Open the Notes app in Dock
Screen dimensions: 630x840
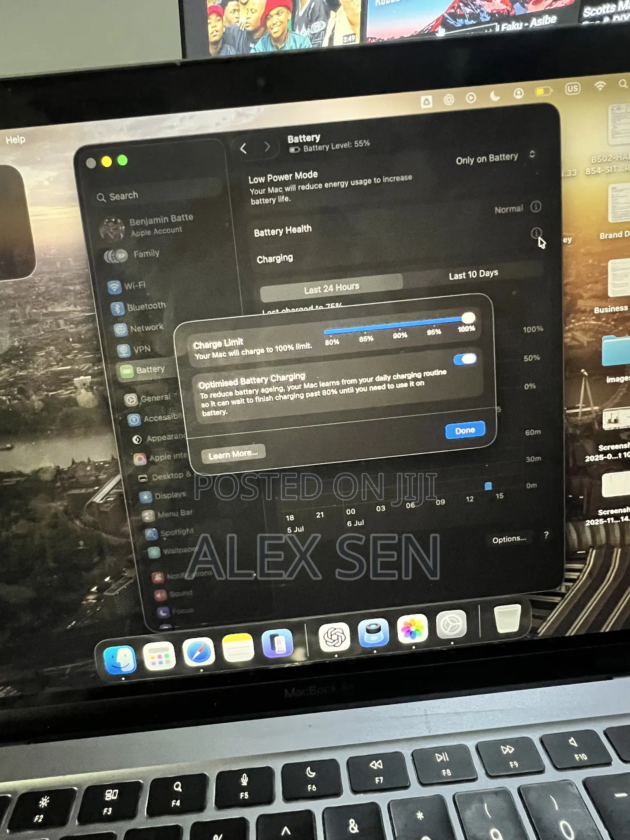(x=238, y=648)
